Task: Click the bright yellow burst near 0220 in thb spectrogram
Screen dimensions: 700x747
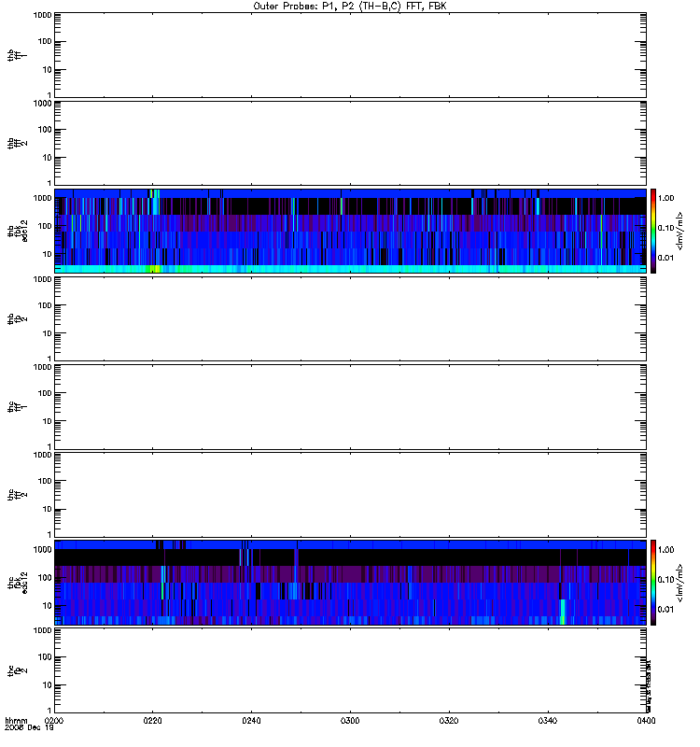Action: 154,269
